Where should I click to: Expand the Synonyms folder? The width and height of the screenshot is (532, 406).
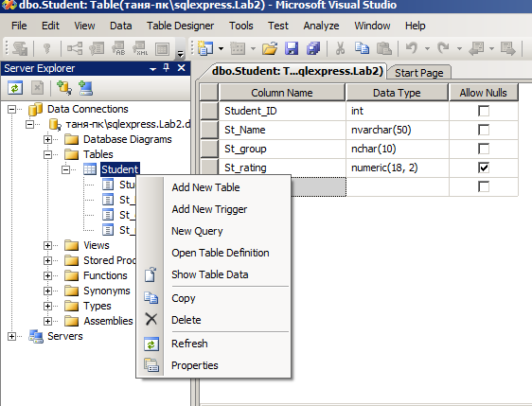(48, 291)
